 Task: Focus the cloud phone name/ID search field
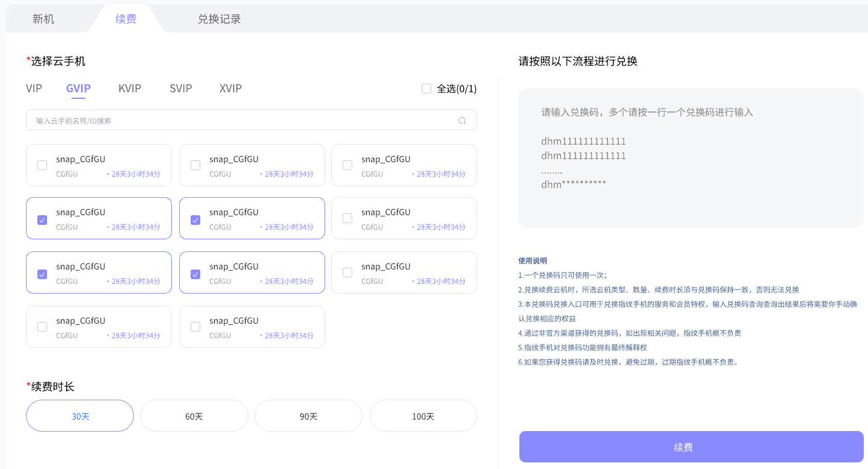pyautogui.click(x=241, y=121)
